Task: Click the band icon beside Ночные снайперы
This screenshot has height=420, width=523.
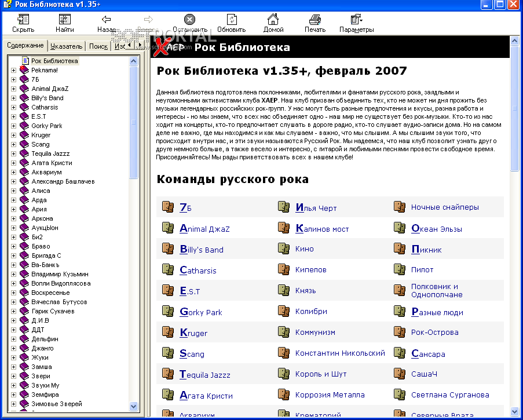Action: (399, 207)
